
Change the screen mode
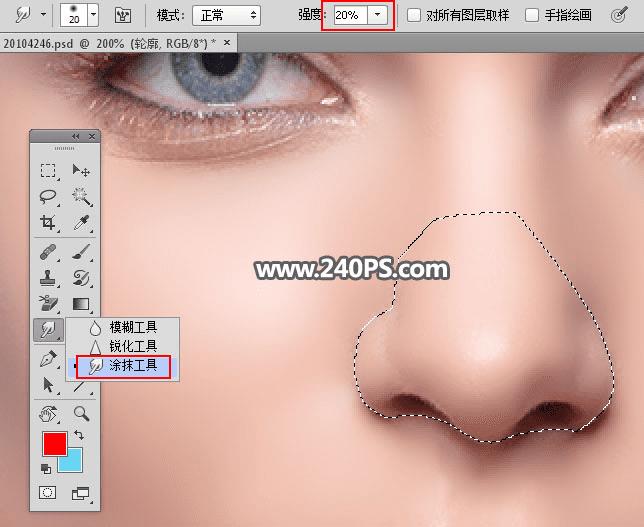tap(80, 493)
